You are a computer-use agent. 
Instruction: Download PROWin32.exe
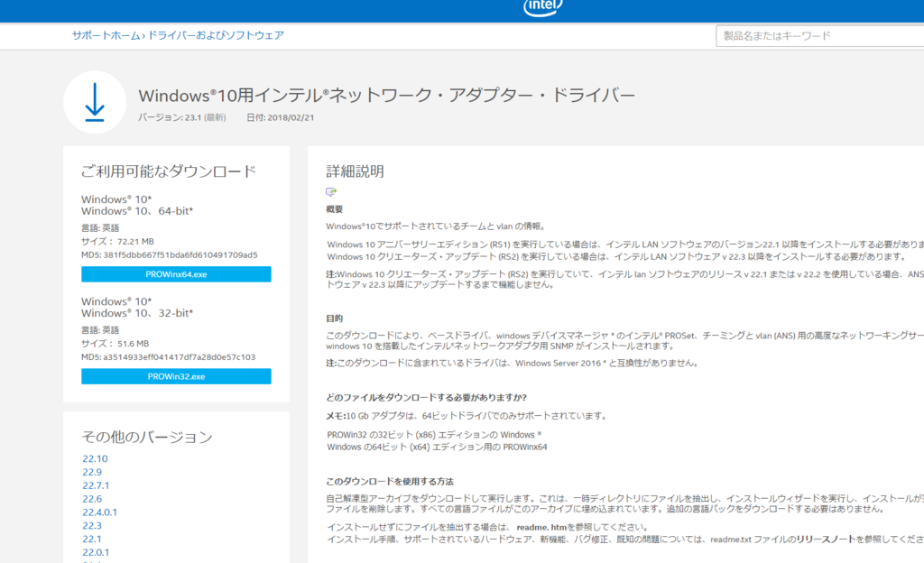pyautogui.click(x=176, y=376)
